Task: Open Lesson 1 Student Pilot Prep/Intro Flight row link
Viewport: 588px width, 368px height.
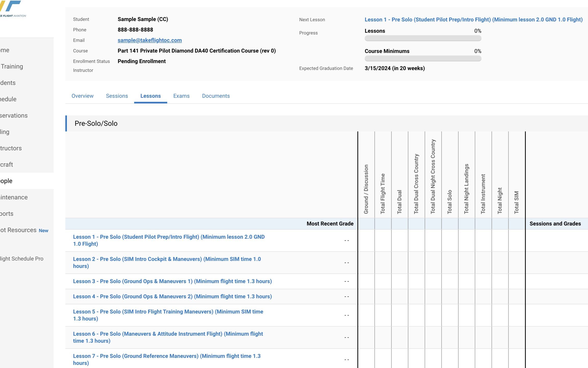Action: (169, 240)
